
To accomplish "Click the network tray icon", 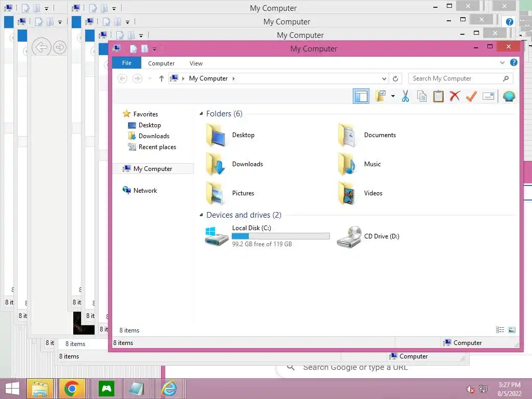I will click(x=483, y=389).
